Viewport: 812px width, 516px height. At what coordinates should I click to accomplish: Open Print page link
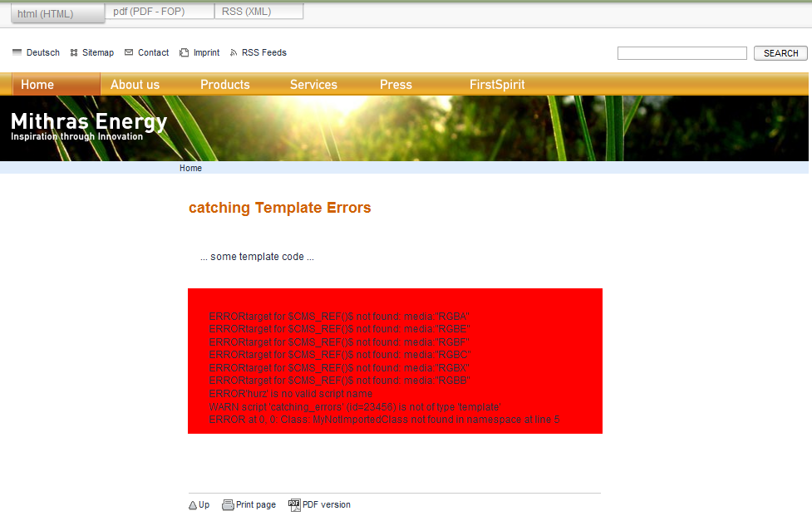256,504
